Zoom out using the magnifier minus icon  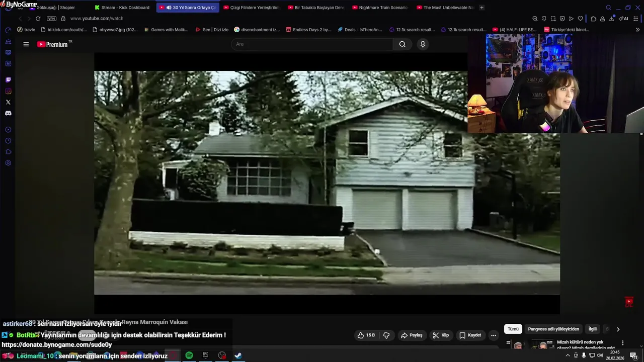pyautogui.click(x=535, y=19)
